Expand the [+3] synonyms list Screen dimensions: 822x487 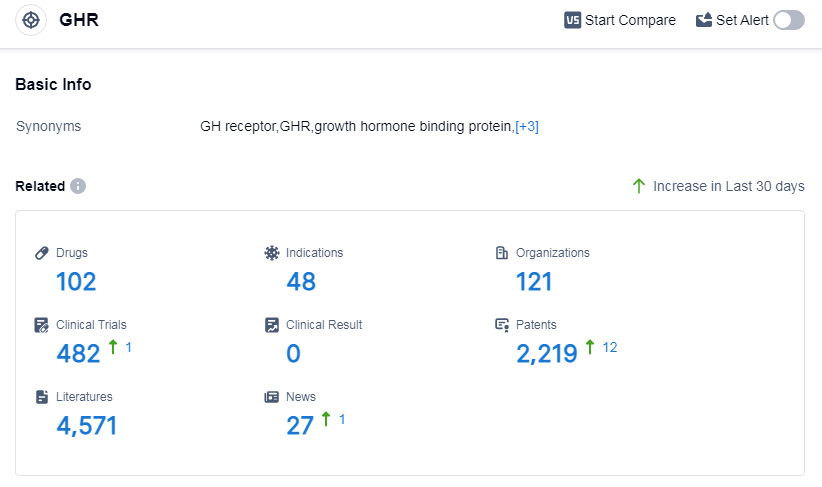coord(527,127)
